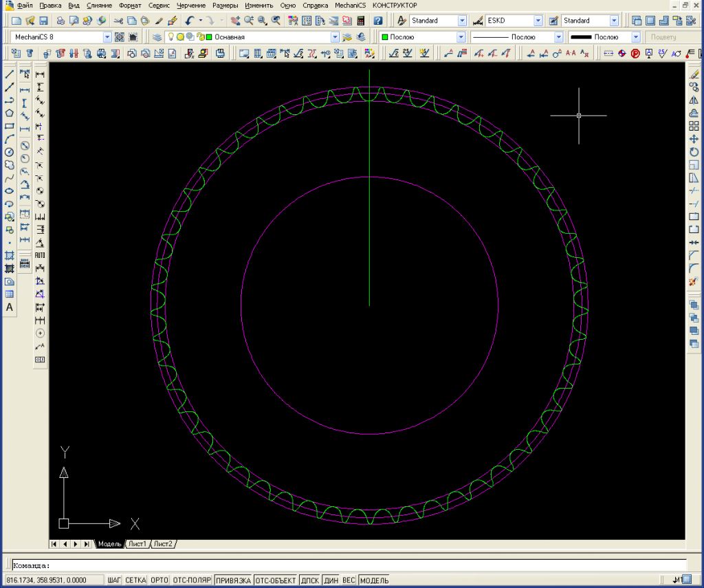Click the МОДЕЛЬ button in status bar
The width and height of the screenshot is (704, 588).
tap(374, 580)
